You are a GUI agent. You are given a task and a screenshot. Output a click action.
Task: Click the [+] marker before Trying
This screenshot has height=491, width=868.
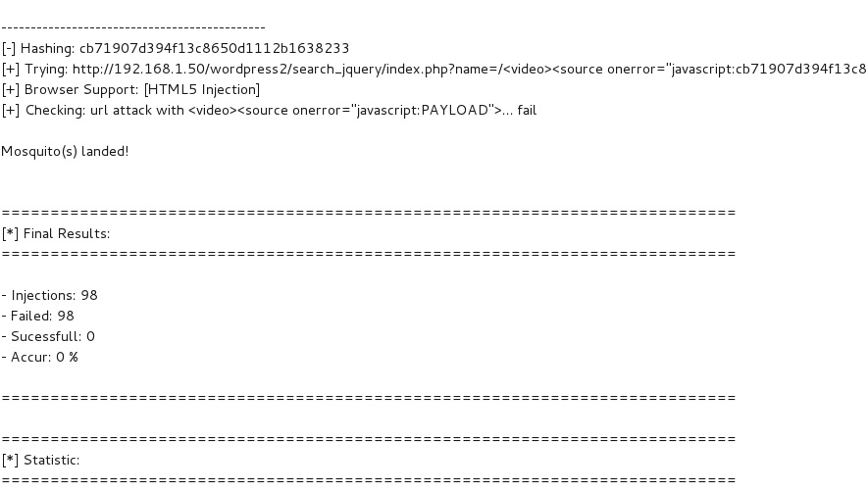11,70
